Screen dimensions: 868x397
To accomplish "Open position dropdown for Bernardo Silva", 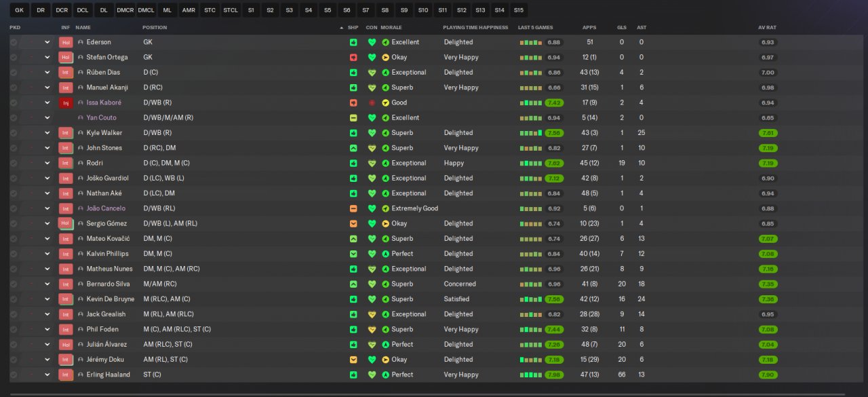I will click(x=47, y=284).
